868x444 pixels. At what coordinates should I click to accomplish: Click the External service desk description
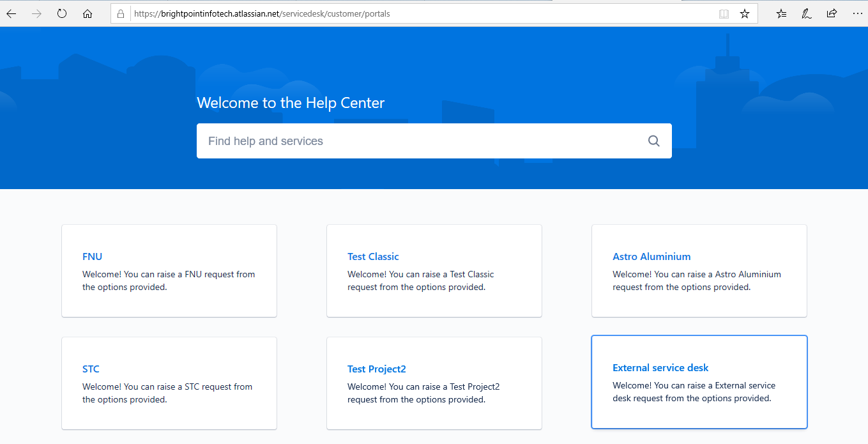694,392
